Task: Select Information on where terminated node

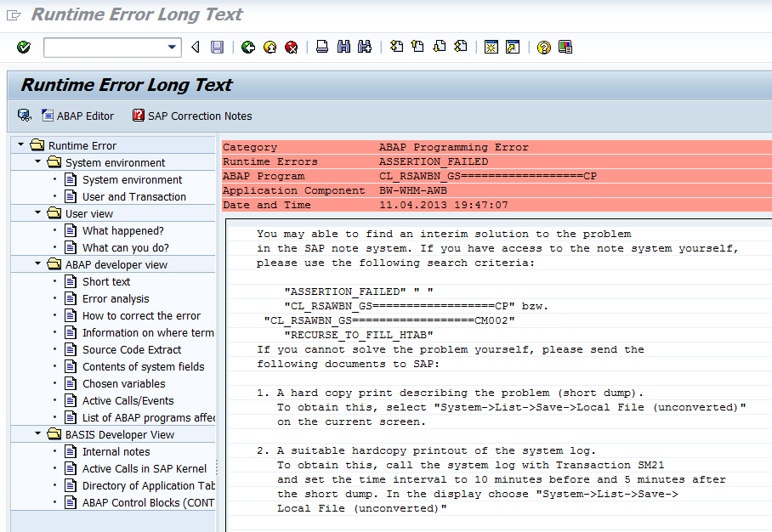Action: coord(148,332)
